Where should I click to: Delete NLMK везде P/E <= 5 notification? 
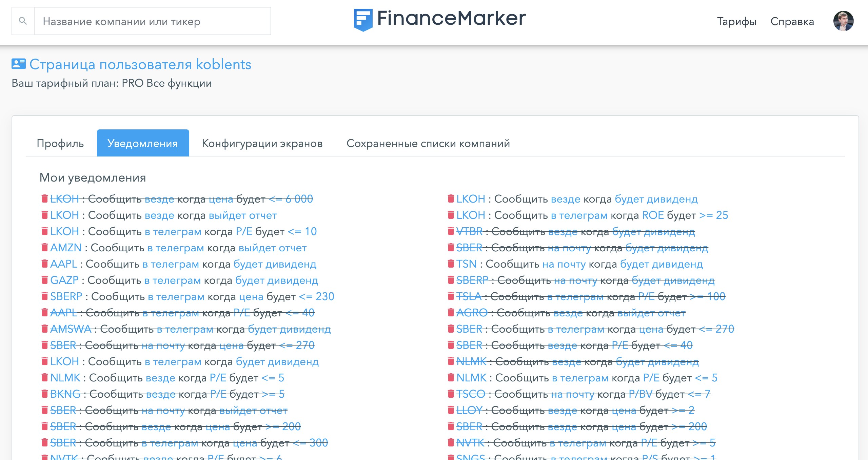(44, 377)
